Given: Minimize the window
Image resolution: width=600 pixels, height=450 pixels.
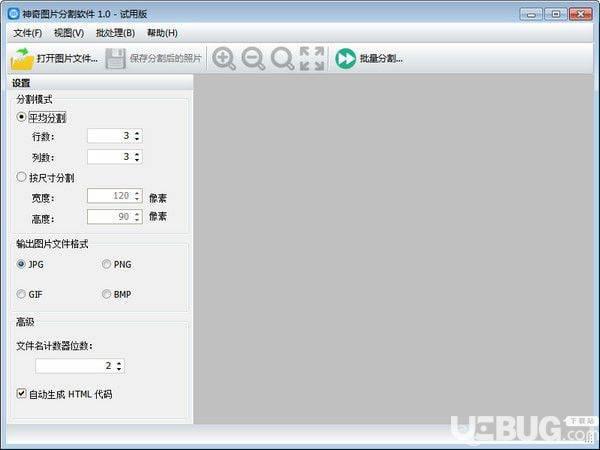Looking at the screenshot, I should tap(531, 15).
